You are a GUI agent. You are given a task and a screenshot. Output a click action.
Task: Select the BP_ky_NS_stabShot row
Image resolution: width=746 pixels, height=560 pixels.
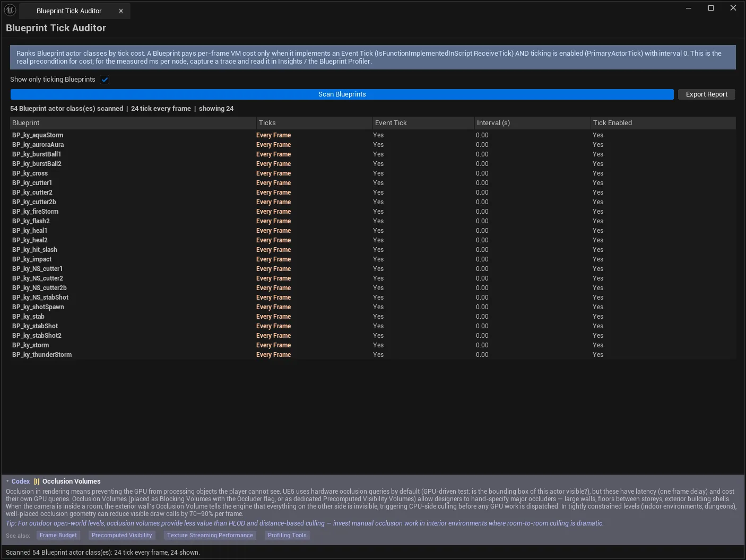pos(373,297)
